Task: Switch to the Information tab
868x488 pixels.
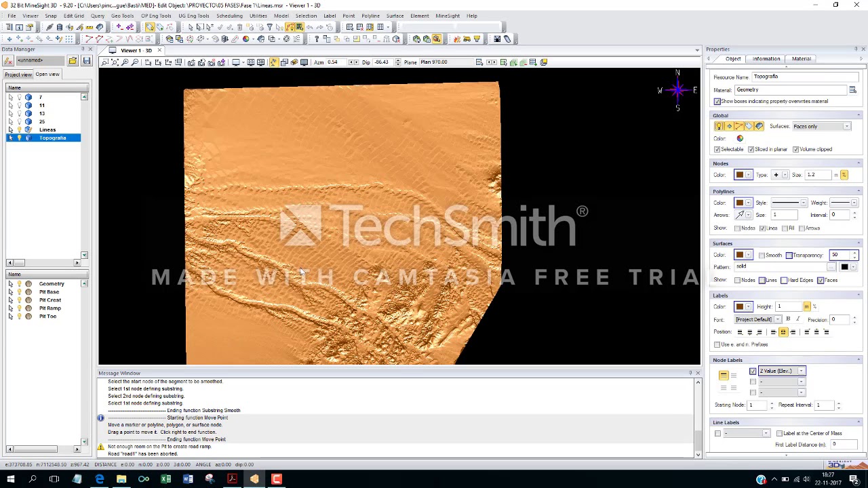Action: click(766, 59)
